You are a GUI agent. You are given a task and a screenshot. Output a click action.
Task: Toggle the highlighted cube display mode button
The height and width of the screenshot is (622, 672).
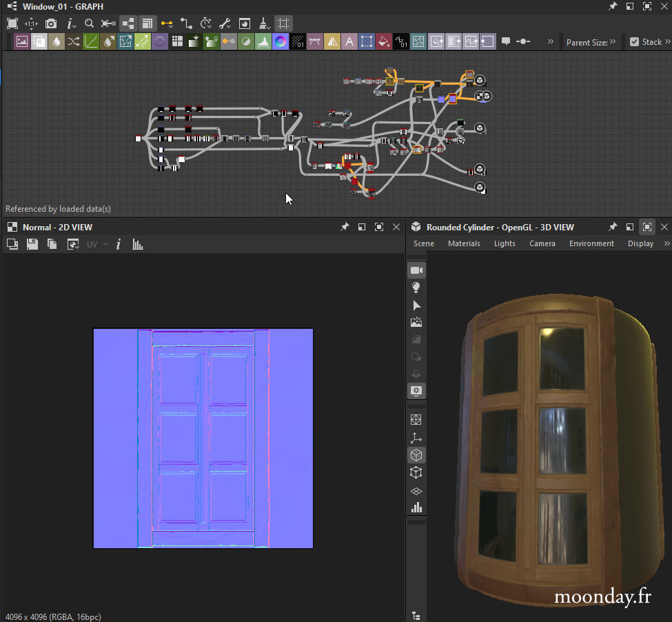[x=416, y=455]
